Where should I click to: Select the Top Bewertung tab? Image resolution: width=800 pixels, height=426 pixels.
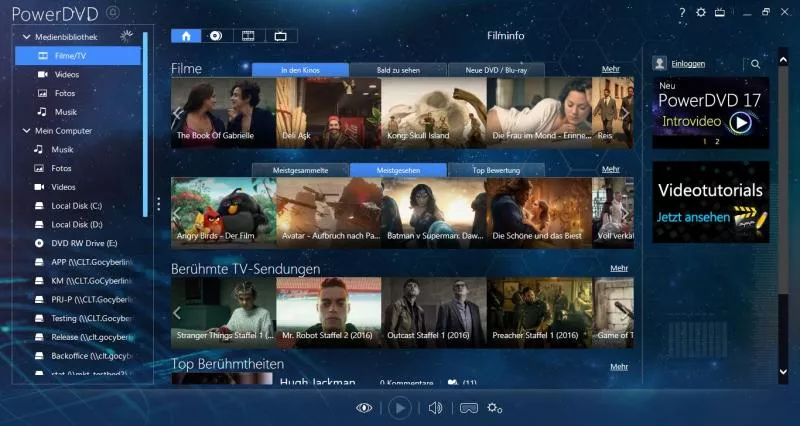tap(496, 170)
